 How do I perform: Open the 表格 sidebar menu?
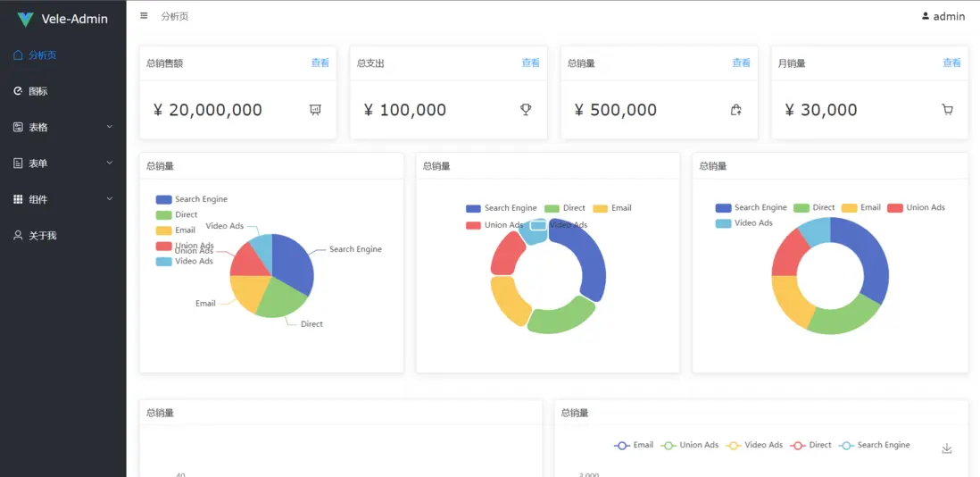pos(63,127)
